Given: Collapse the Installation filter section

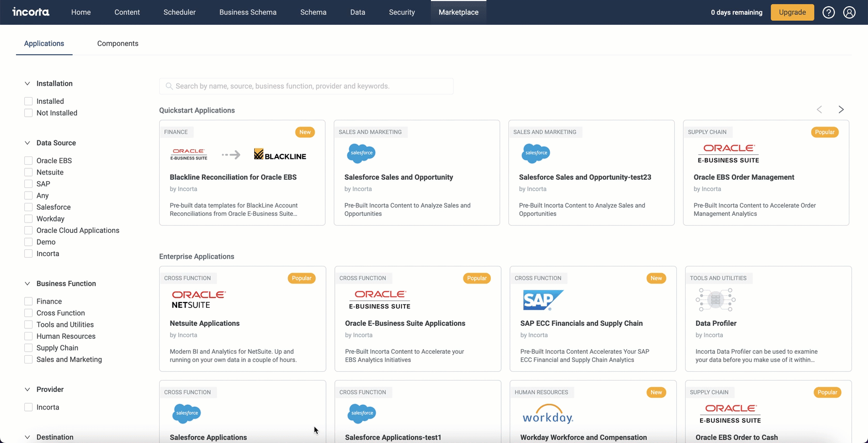Looking at the screenshot, I should tap(27, 84).
